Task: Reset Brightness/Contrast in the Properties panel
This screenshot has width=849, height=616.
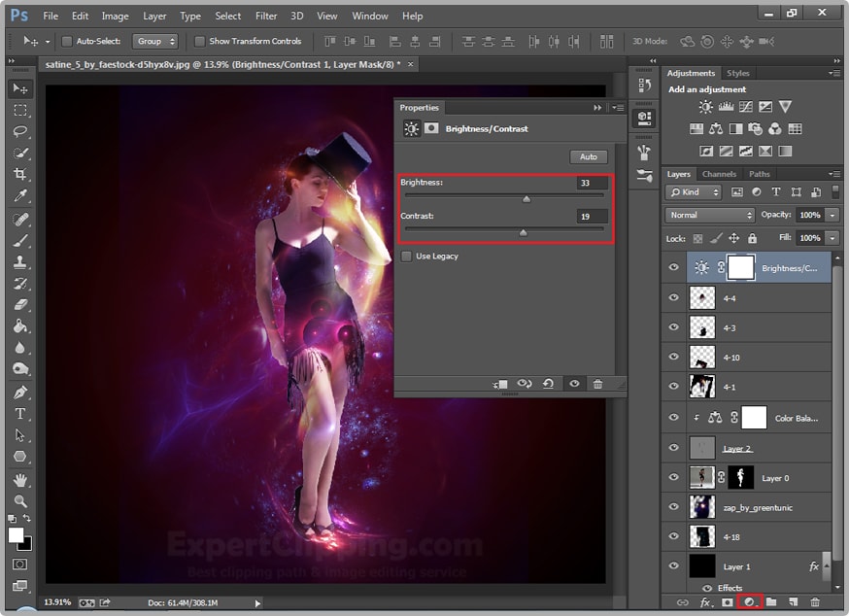Action: tap(547, 384)
